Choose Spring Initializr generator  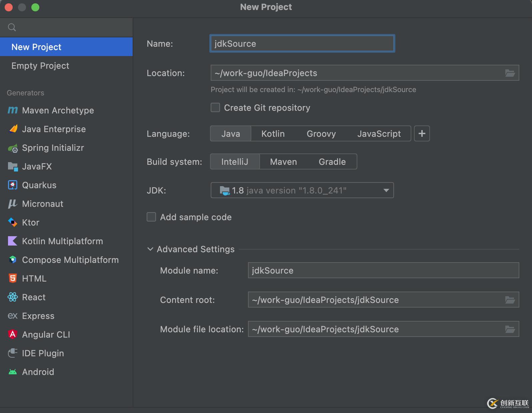pos(66,147)
